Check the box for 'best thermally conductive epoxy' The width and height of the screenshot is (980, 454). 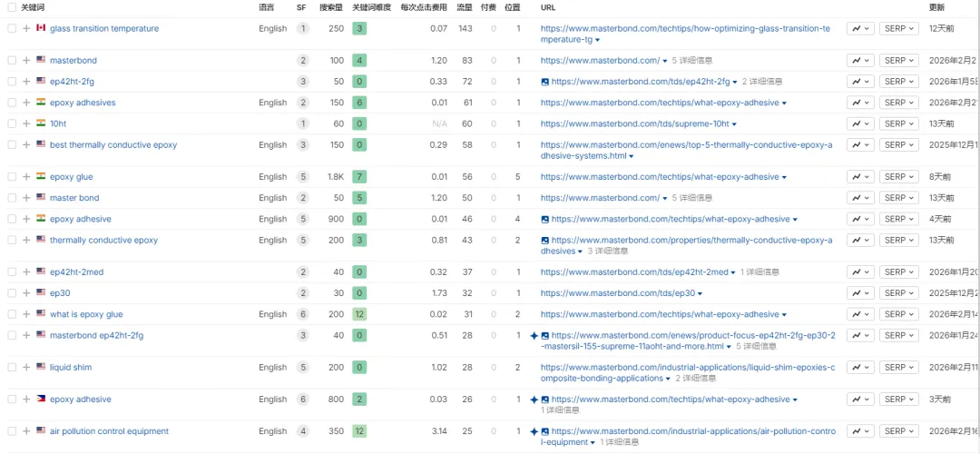(12, 145)
